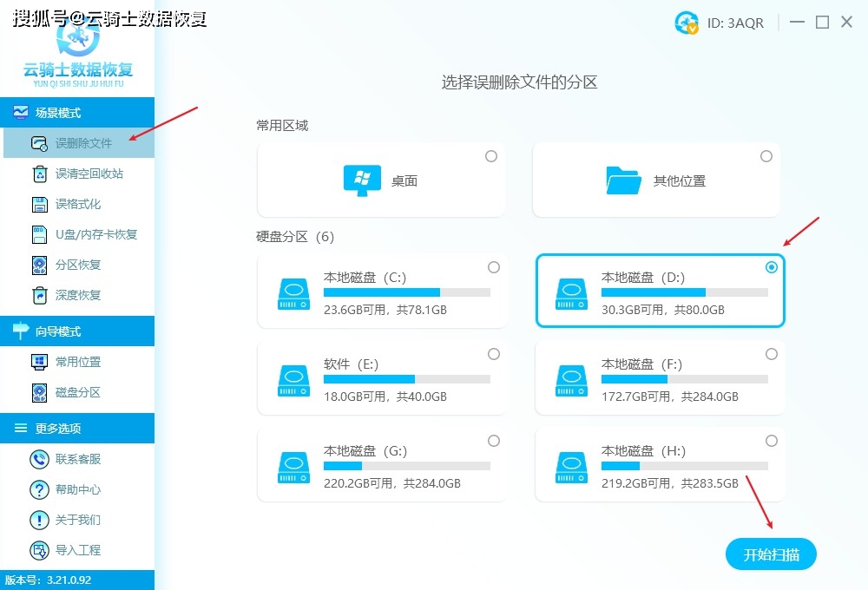868x590 pixels.
Task: Select the 软件 (E:) partition radio button
Action: click(x=494, y=354)
